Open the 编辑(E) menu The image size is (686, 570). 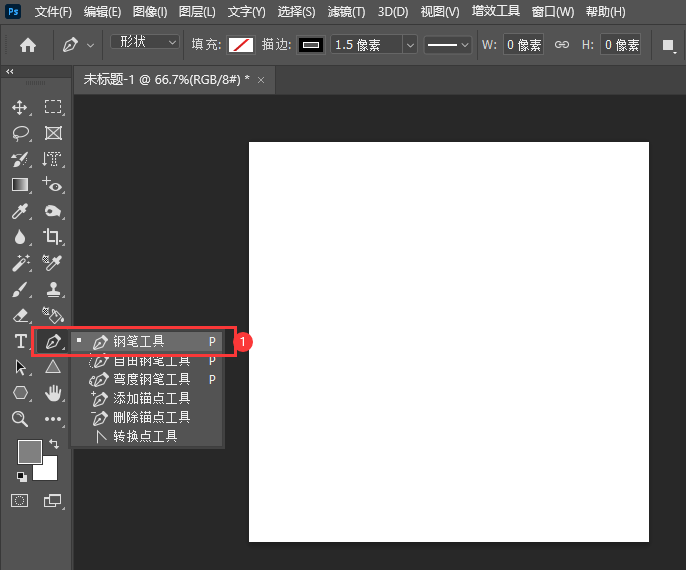tap(102, 12)
